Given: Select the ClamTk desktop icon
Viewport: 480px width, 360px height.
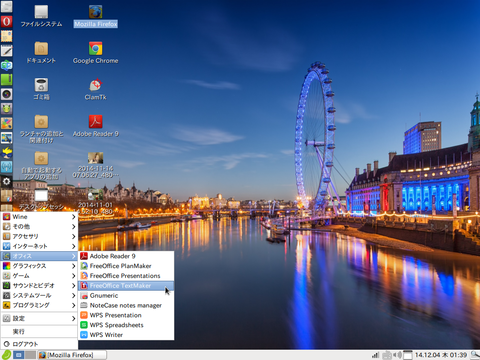Looking at the screenshot, I should pyautogui.click(x=96, y=89).
